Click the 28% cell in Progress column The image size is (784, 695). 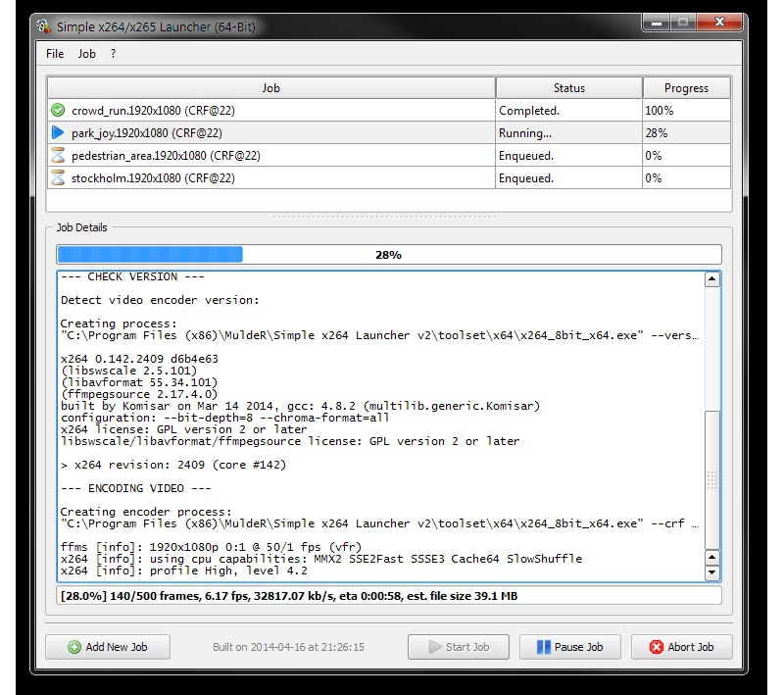point(687,132)
